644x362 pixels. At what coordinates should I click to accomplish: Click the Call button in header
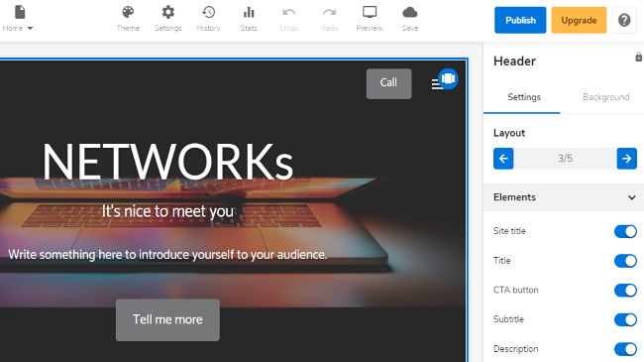[x=388, y=83]
